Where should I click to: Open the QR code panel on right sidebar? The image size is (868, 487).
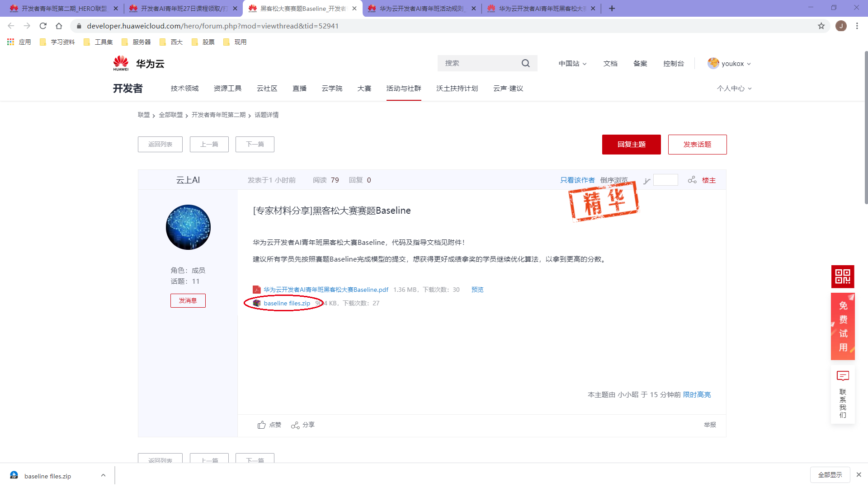click(x=842, y=276)
